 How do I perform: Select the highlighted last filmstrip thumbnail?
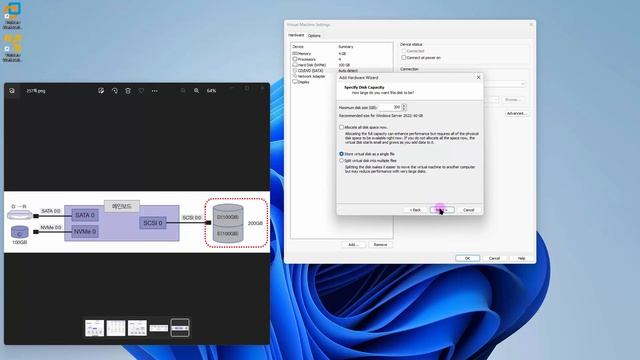pyautogui.click(x=180, y=328)
